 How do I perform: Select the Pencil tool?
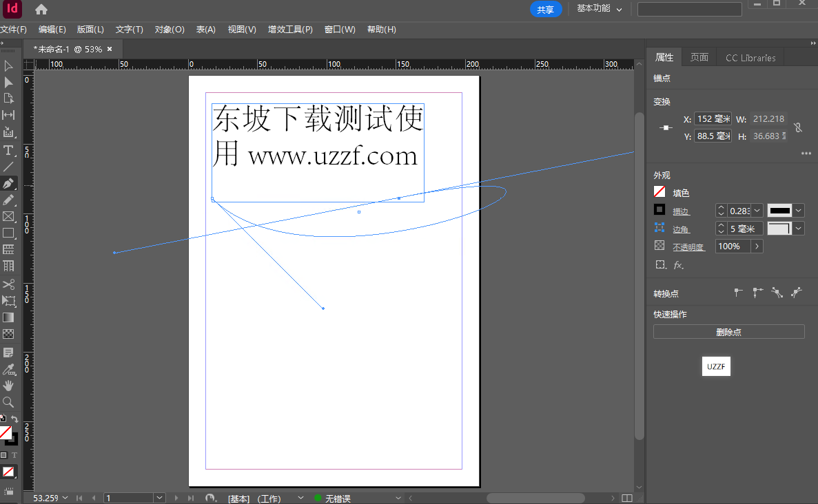coord(8,200)
